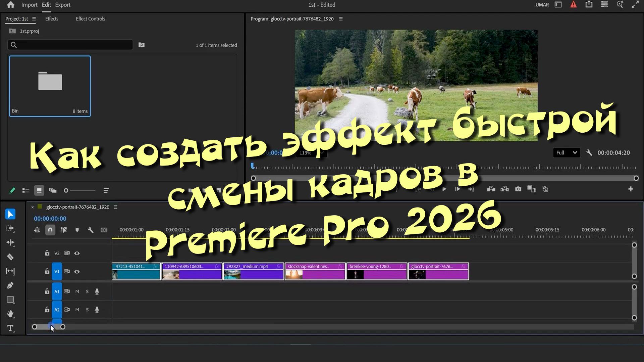Open the timeline wrench settings icon
The width and height of the screenshot is (644, 362).
pyautogui.click(x=90, y=230)
